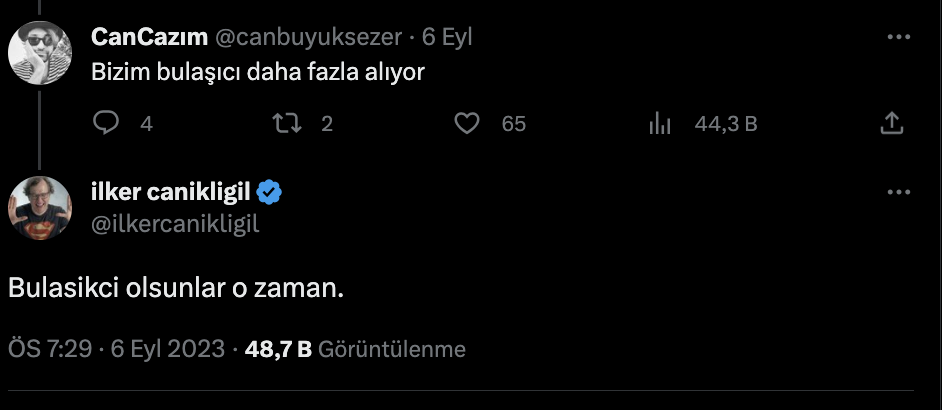The image size is (942, 410).
Task: Click the 65 likes count
Action: [513, 124]
